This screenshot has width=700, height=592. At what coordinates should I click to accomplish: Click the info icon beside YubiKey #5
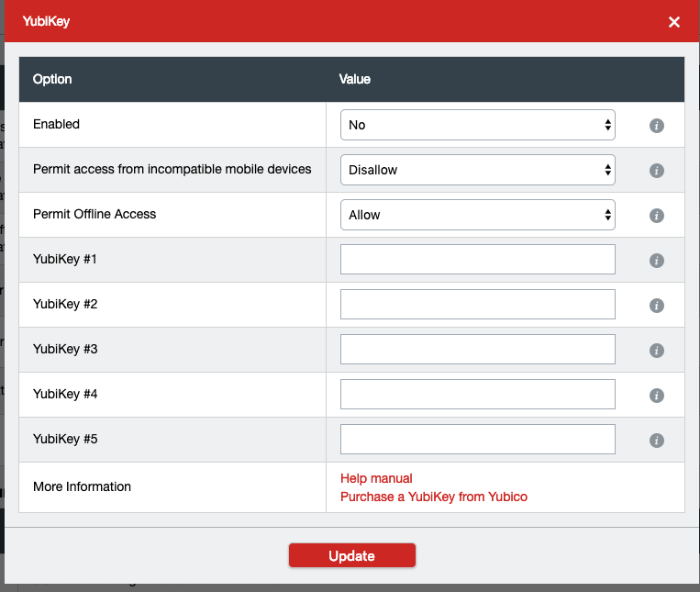pos(656,441)
